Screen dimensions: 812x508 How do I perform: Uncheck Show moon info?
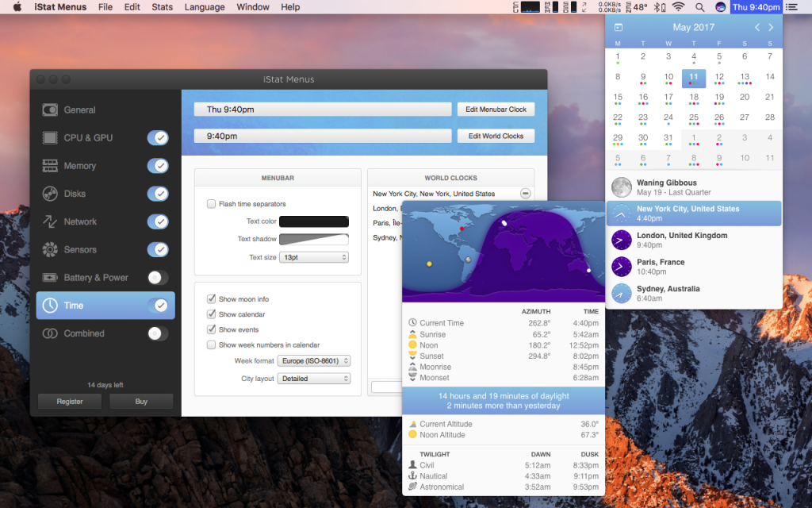click(x=210, y=299)
